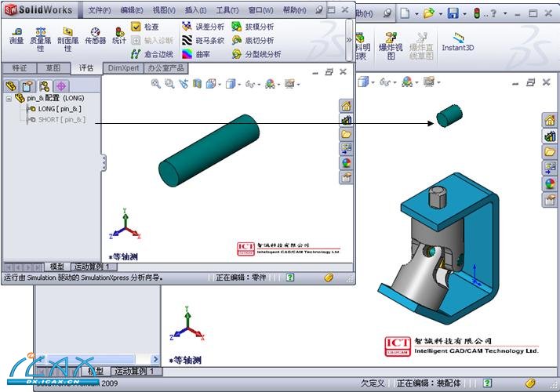Screen dimensions: 560x392
Task: Switch to 模型 tab in part window
Action: pos(57,267)
